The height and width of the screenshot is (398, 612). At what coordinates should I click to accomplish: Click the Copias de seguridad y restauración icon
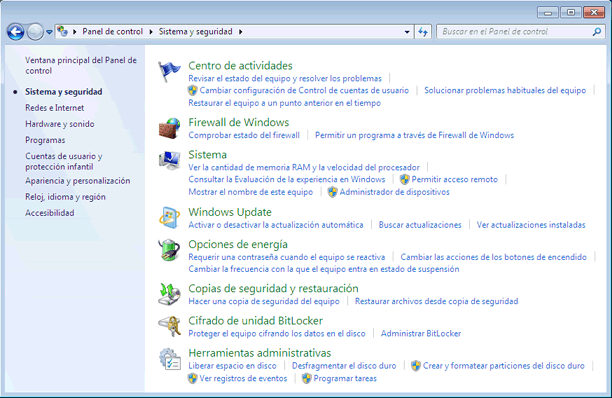tap(169, 294)
